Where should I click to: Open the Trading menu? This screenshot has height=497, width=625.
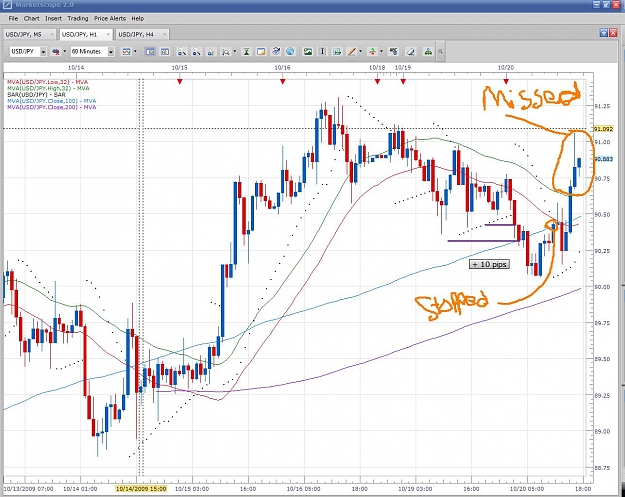[78, 18]
